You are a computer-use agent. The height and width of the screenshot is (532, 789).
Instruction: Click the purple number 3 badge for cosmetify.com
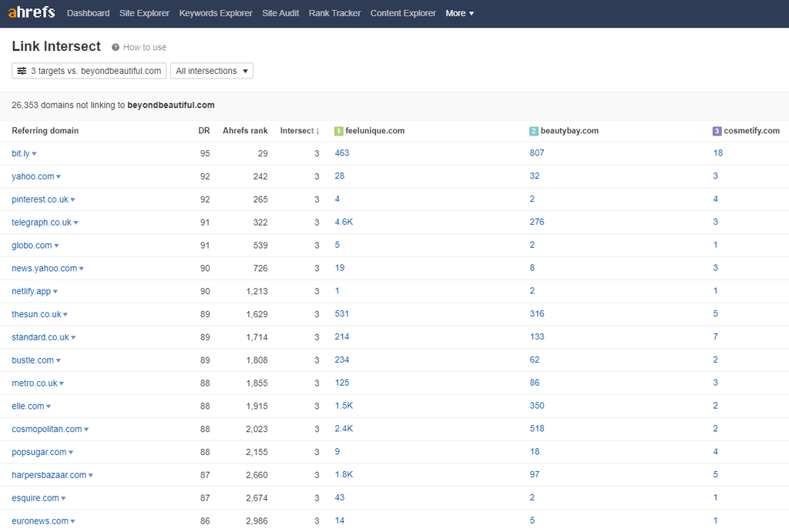coord(717,132)
